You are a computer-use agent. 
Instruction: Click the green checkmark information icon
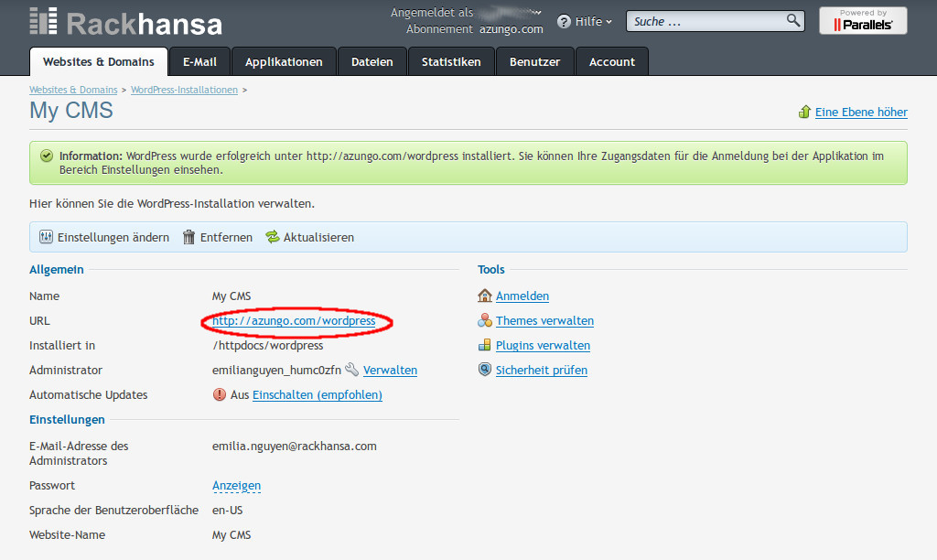(47, 156)
